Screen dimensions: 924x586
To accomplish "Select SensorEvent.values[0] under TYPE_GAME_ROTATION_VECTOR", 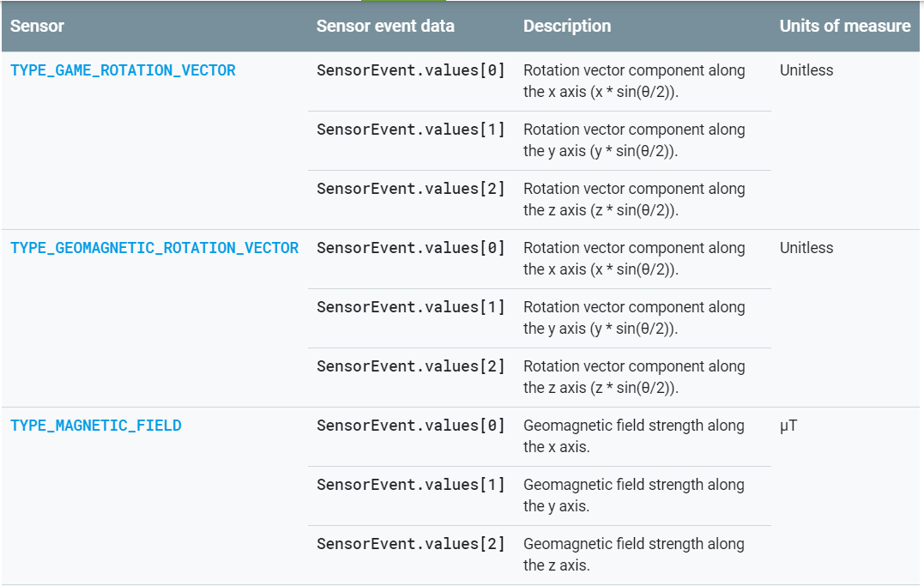I will (x=410, y=70).
